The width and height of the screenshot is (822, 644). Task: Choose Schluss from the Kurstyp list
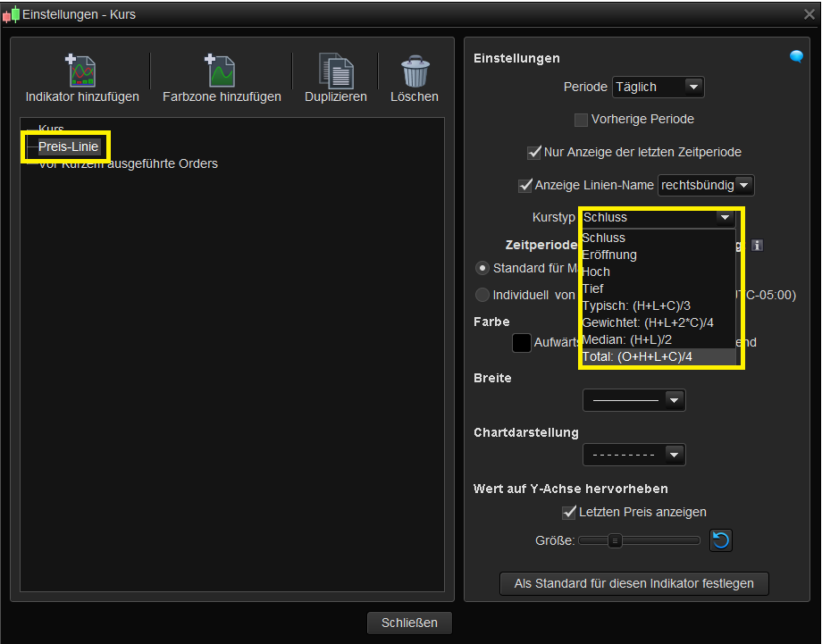[x=658, y=238]
